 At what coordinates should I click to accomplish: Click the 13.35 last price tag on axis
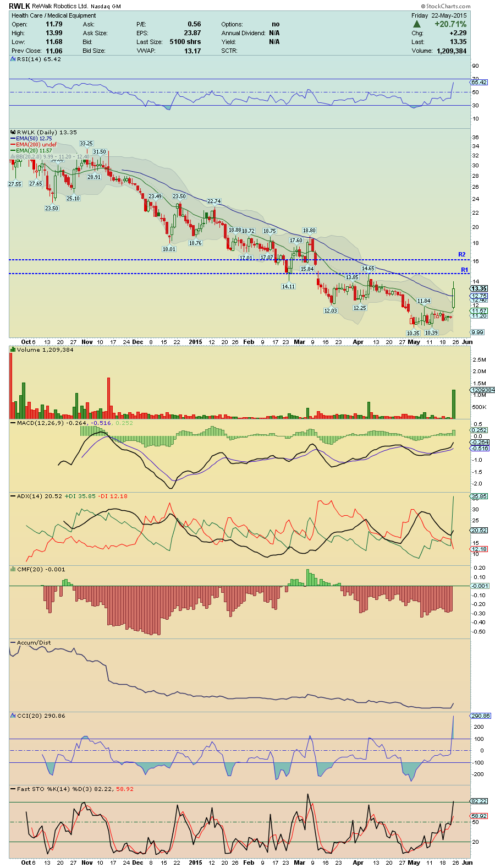pyautogui.click(x=479, y=288)
